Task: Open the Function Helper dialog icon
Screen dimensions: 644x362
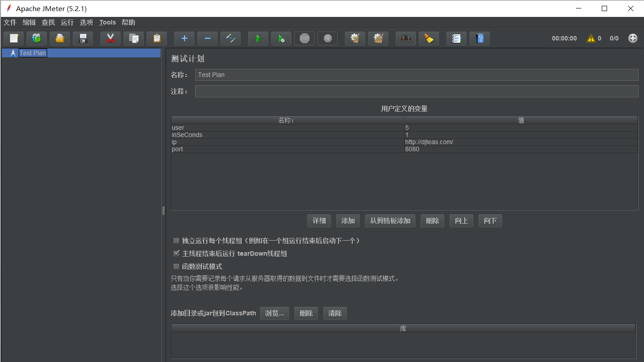Action: (x=456, y=38)
